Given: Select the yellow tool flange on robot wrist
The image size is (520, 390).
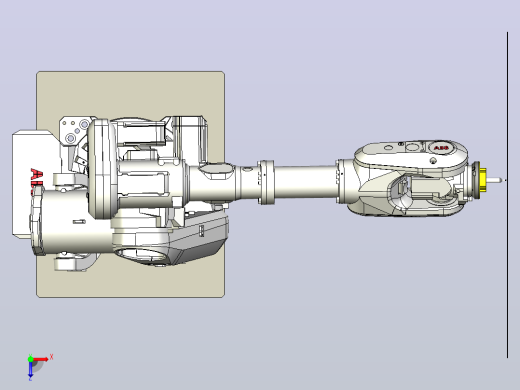Looking at the screenshot, I should [x=483, y=180].
